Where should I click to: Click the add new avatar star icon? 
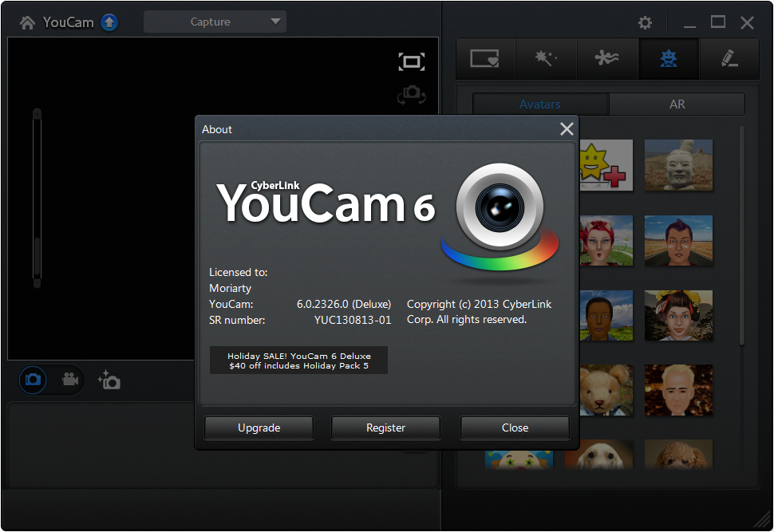pyautogui.click(x=605, y=165)
